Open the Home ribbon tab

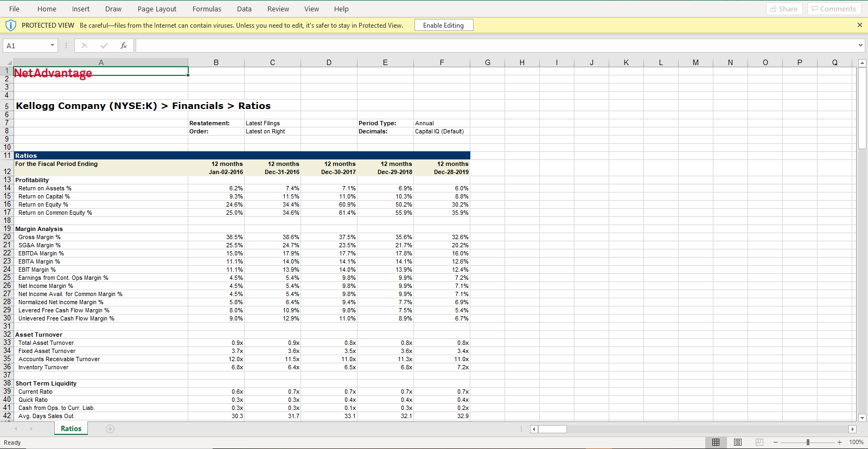pyautogui.click(x=47, y=9)
